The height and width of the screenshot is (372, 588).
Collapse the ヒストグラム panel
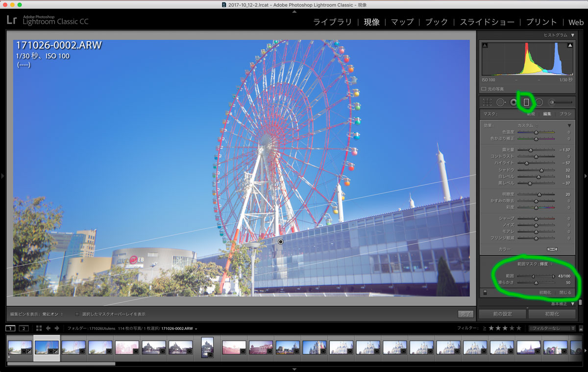[x=572, y=35]
